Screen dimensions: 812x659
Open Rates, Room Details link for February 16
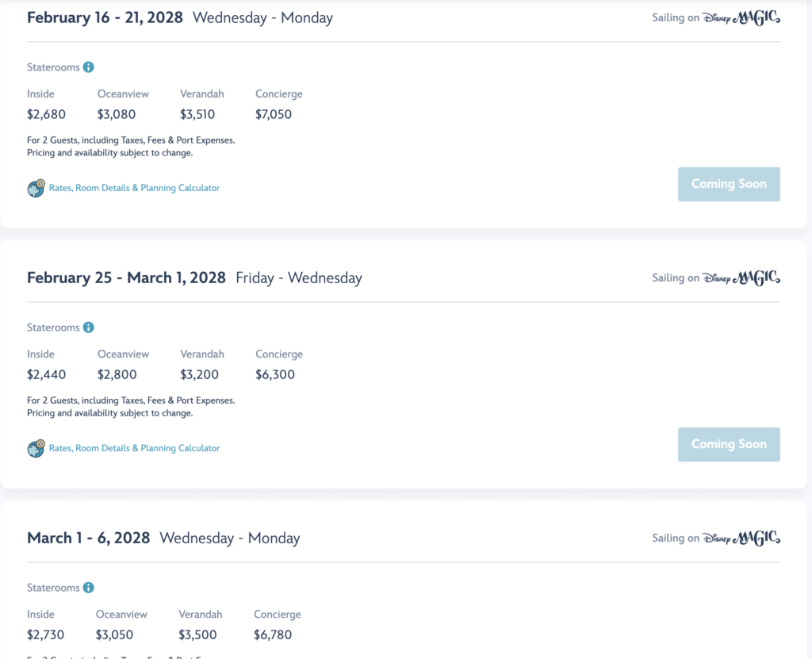[x=134, y=188]
